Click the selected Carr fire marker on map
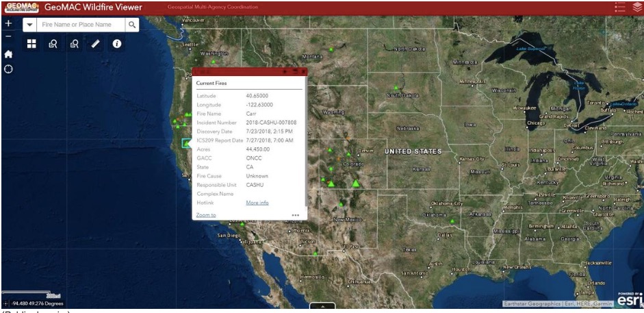Image resolution: width=644 pixels, height=313 pixels. tap(186, 142)
